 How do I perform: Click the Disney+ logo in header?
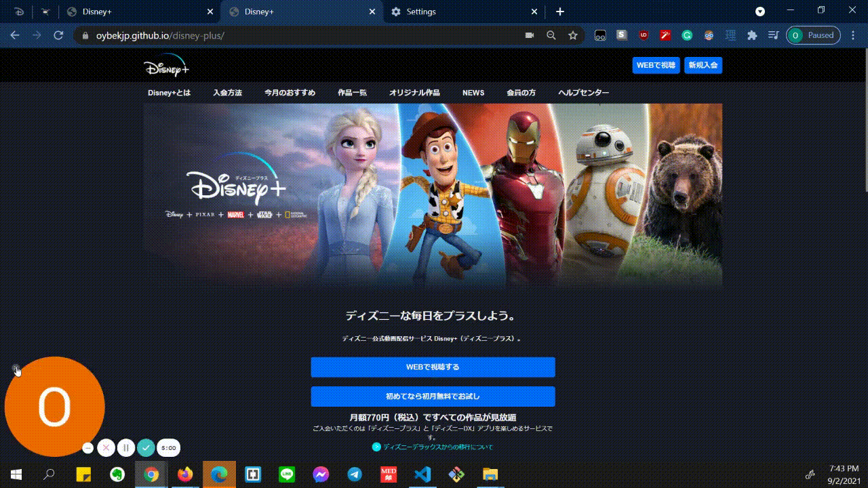166,66
